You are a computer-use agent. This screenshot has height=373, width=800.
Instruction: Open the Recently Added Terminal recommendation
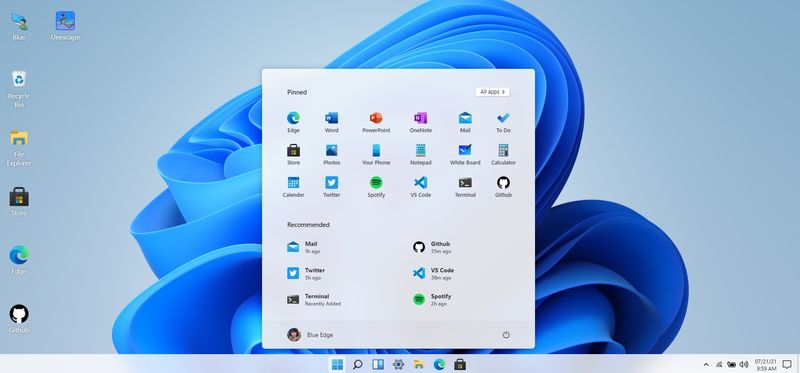click(x=314, y=300)
